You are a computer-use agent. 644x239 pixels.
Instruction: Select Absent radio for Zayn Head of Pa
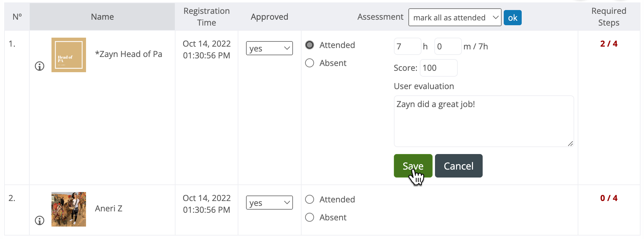(310, 63)
